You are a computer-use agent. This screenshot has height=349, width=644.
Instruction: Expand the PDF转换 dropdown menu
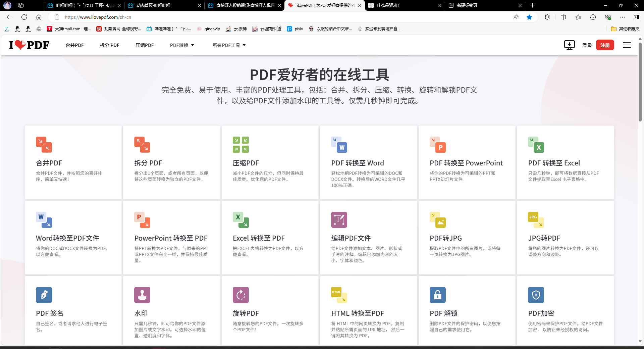[182, 45]
